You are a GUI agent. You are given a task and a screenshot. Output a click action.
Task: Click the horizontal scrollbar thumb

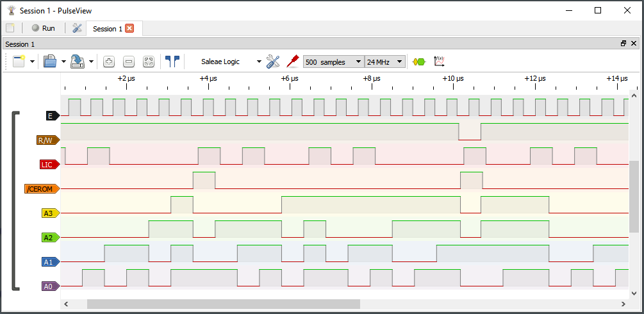point(223,304)
